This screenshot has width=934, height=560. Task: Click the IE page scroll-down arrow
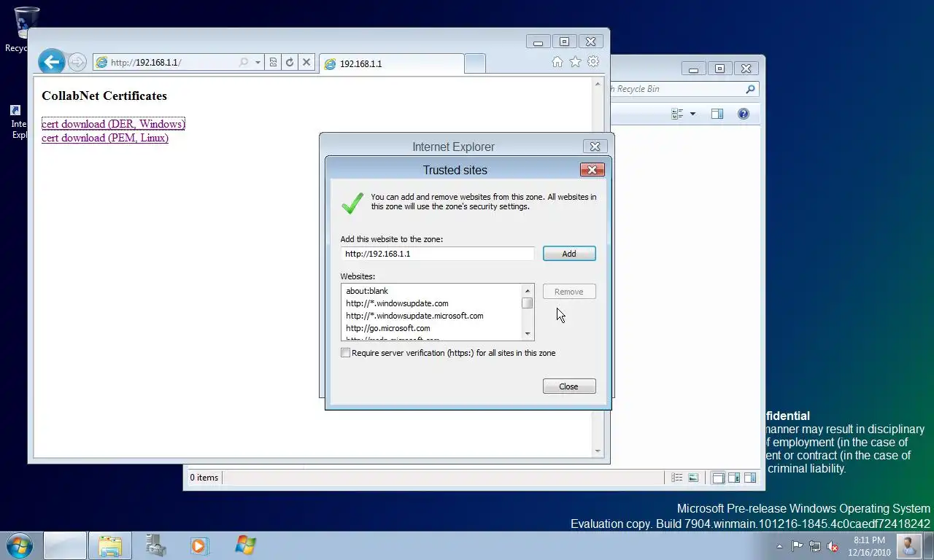point(598,451)
